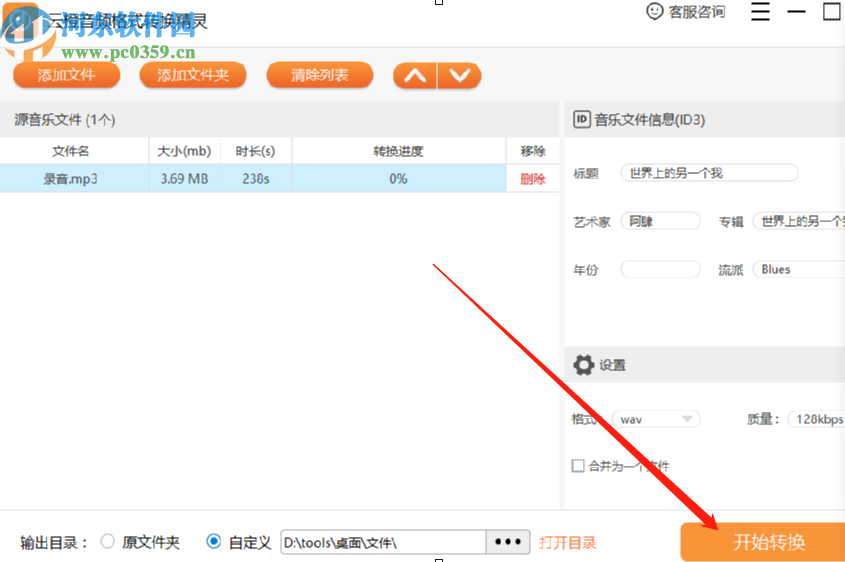
Task: Start conversion with 开始转换
Action: click(x=763, y=542)
